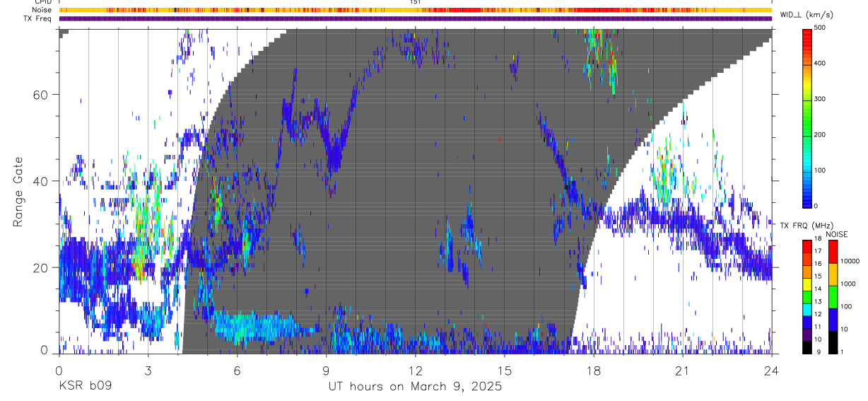The height and width of the screenshot is (401, 868).
Task: Click the '200' label on the WID colorbar
Action: pyautogui.click(x=821, y=134)
